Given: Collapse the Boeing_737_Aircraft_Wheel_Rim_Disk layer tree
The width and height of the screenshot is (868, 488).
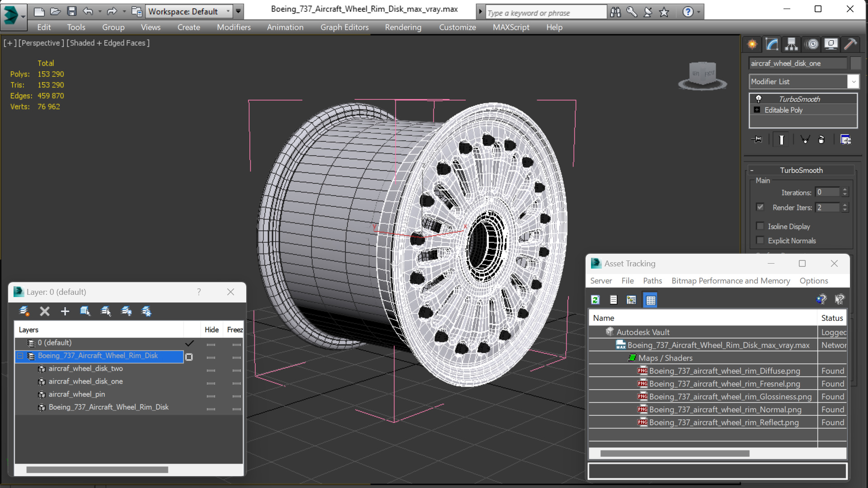Looking at the screenshot, I should tap(20, 356).
